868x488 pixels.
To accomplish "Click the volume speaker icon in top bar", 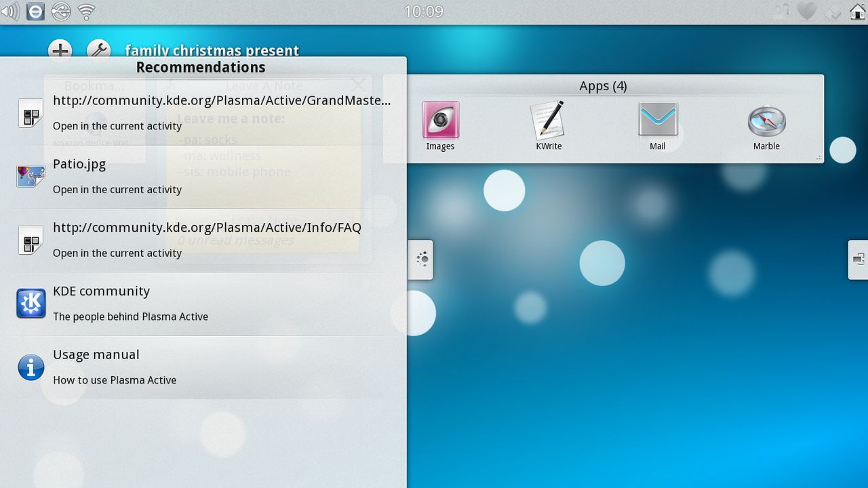I will coord(9,12).
